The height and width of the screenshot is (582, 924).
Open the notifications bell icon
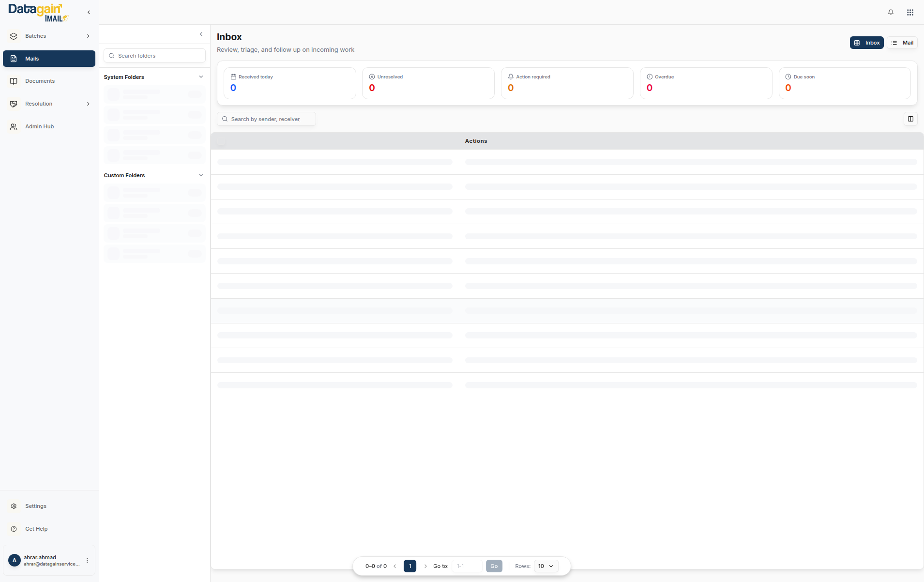click(x=891, y=12)
